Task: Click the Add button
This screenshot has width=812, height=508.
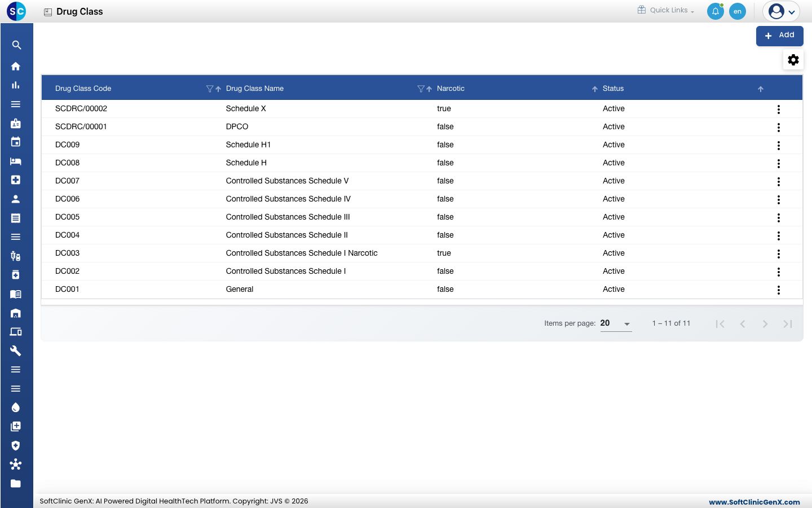Action: (779, 36)
